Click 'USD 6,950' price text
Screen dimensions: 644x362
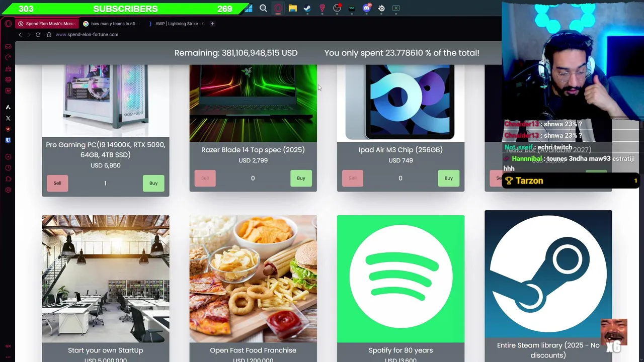pos(106,165)
